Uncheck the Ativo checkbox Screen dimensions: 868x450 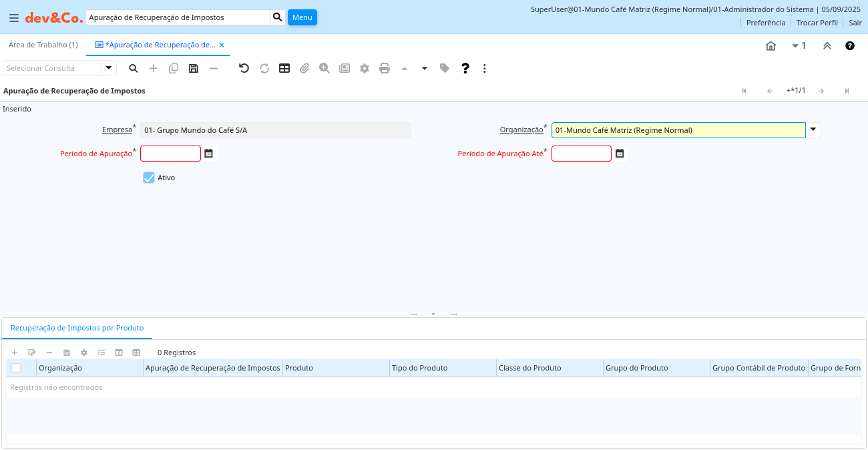click(149, 178)
